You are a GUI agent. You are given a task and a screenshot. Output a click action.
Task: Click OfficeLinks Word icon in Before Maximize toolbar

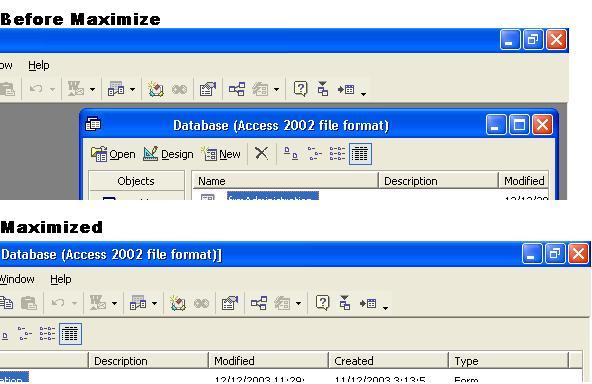[x=76, y=89]
